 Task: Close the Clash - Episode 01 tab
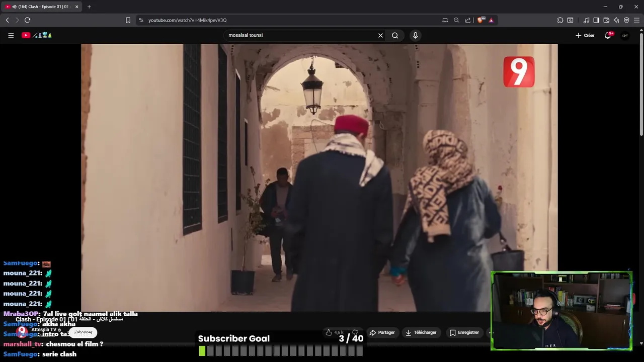click(77, 7)
